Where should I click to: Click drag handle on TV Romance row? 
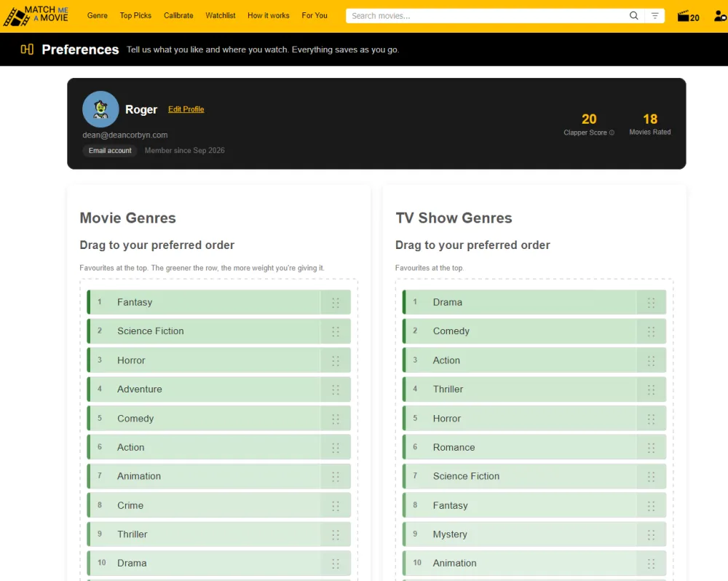click(651, 448)
